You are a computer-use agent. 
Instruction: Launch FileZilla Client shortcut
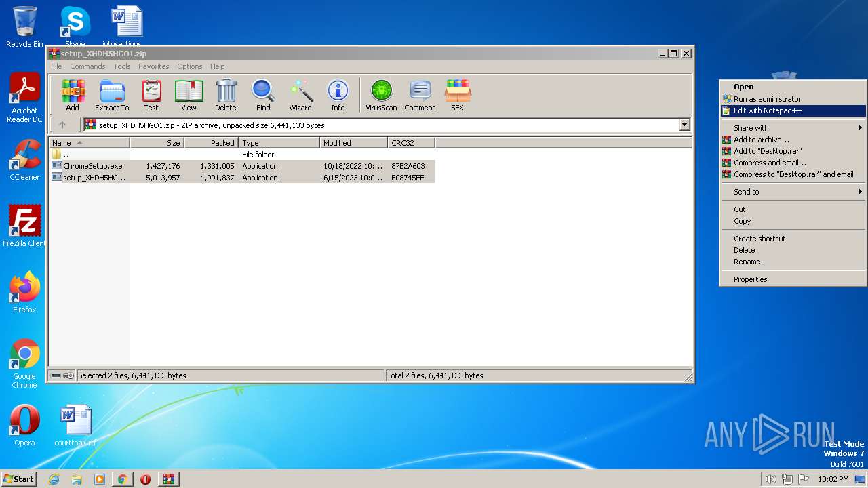click(x=24, y=226)
